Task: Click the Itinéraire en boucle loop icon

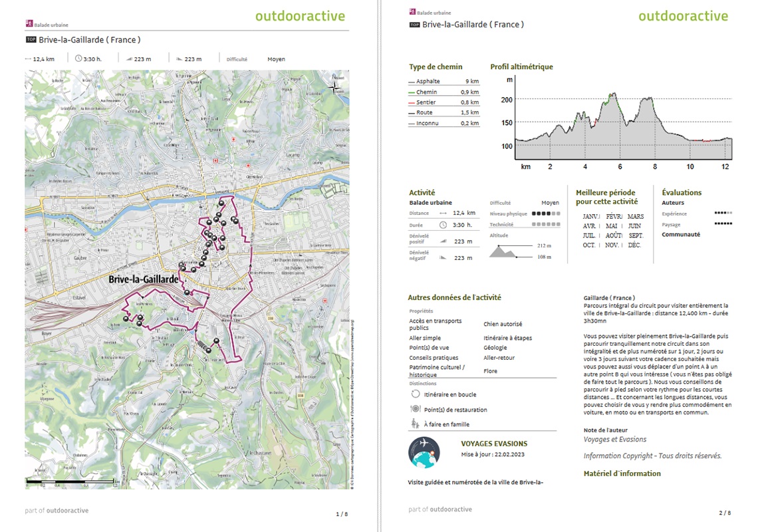Action: pos(416,394)
